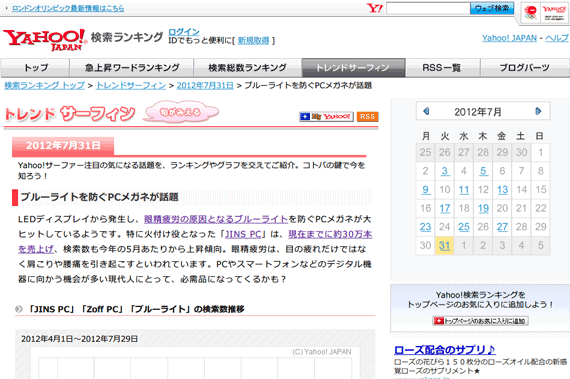This screenshot has width=570, height=379.
Task: Open Yahoo! JAPAN link at top right
Action: [509, 38]
